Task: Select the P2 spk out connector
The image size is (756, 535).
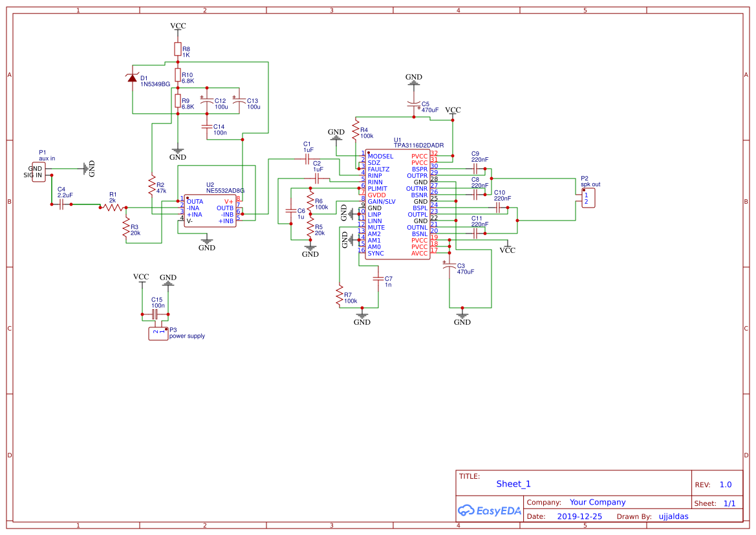Action: coord(589,198)
